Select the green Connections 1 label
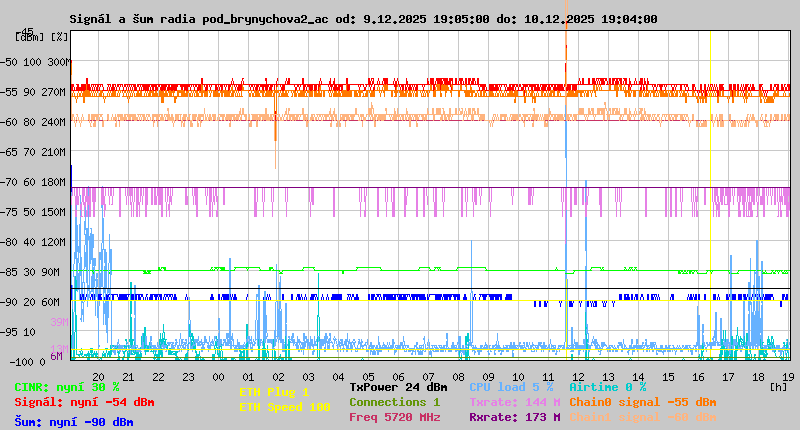800x430 pixels. tap(394, 402)
